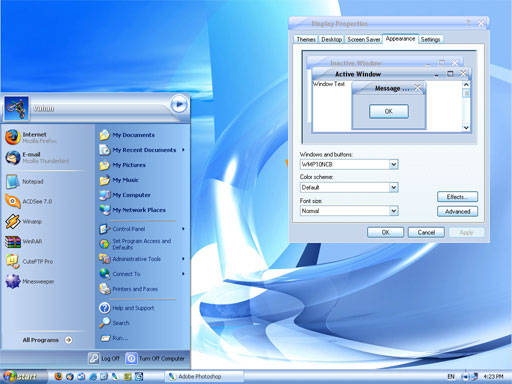The image size is (512, 384).
Task: Select the Appearance tab
Action: click(400, 39)
